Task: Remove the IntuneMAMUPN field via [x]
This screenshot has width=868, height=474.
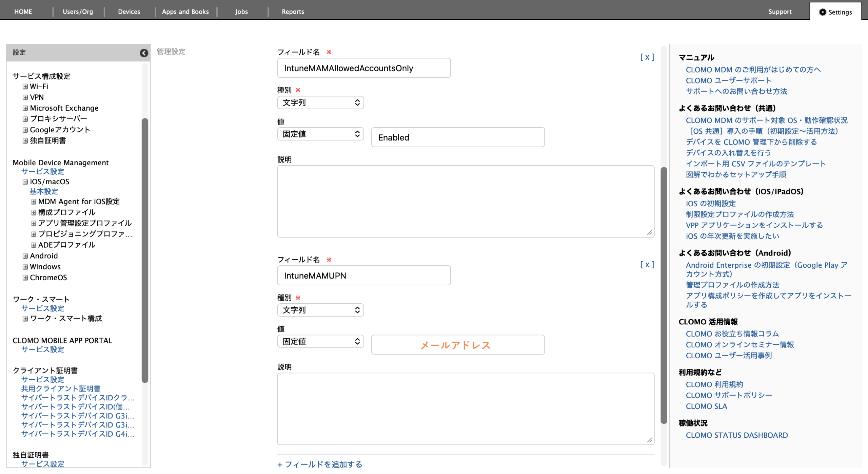Action: click(647, 264)
